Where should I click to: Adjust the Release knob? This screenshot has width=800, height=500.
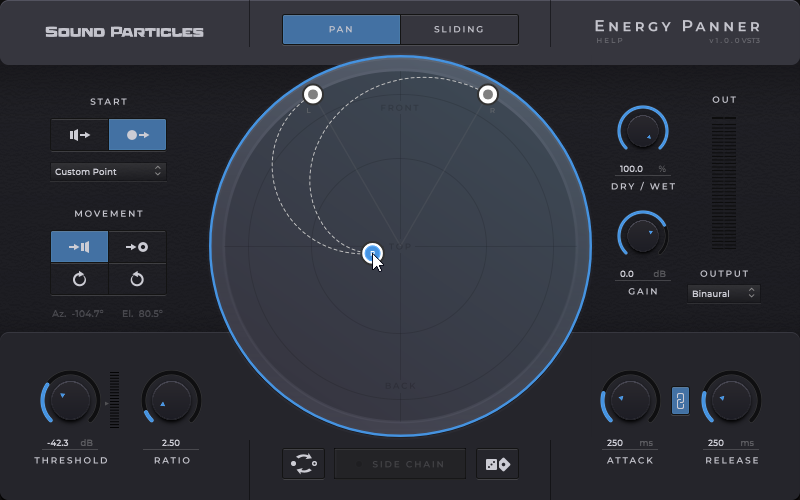(732, 401)
